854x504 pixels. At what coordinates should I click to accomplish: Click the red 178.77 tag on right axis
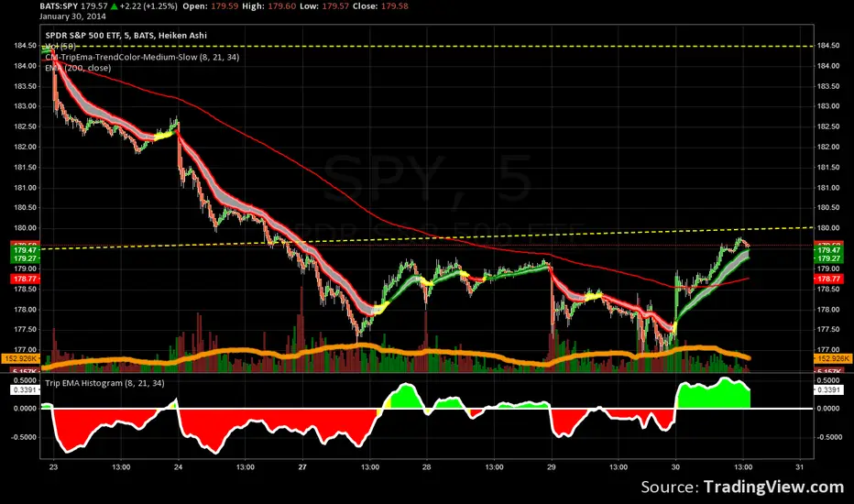click(828, 279)
